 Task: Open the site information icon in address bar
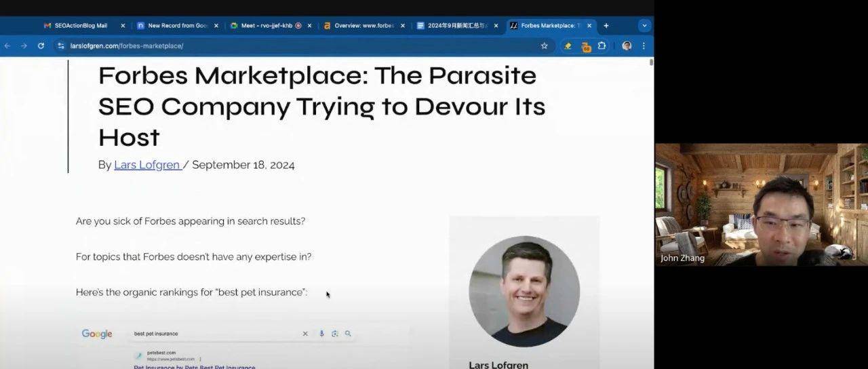tap(60, 45)
